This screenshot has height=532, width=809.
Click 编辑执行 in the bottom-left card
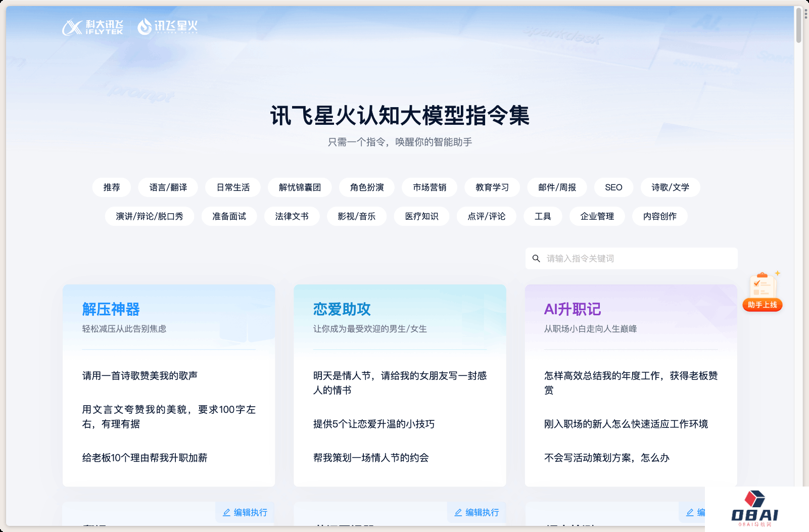[x=245, y=512]
